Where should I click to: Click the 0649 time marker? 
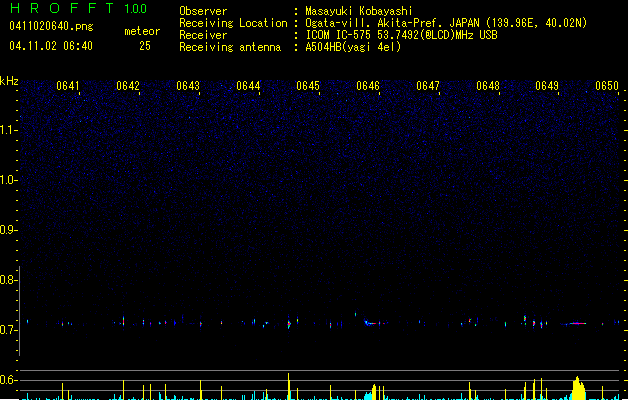click(547, 86)
